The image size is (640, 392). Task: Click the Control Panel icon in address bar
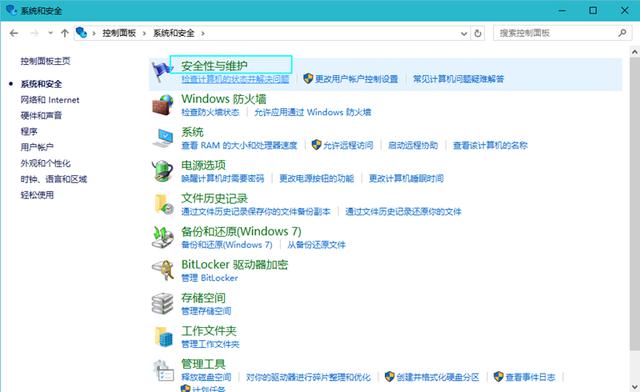[x=82, y=33]
